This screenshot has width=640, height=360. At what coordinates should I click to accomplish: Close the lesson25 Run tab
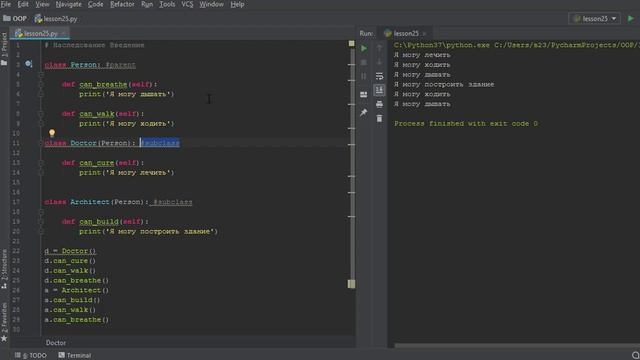(424, 34)
